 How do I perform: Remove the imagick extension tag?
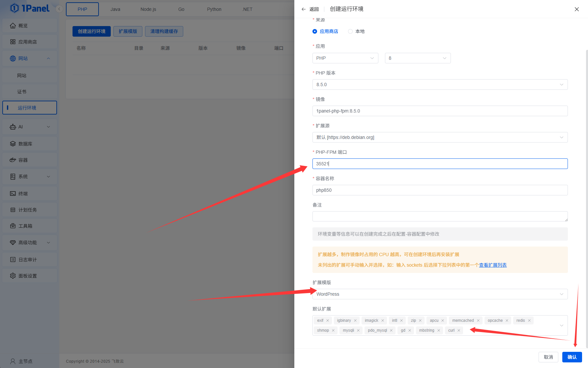(383, 320)
